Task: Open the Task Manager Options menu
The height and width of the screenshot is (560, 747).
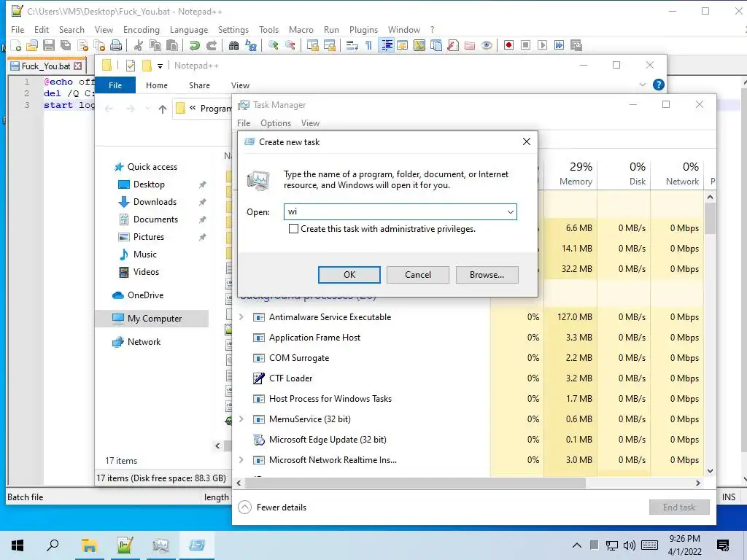Action: (275, 122)
